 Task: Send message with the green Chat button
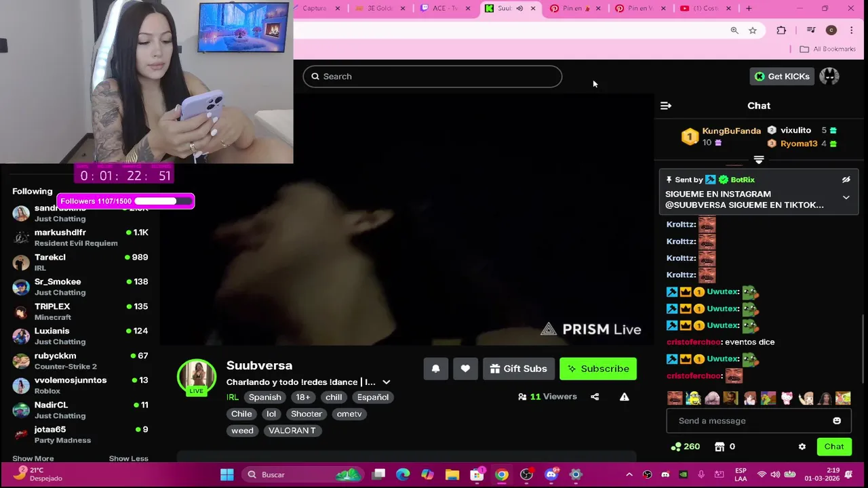click(x=834, y=447)
